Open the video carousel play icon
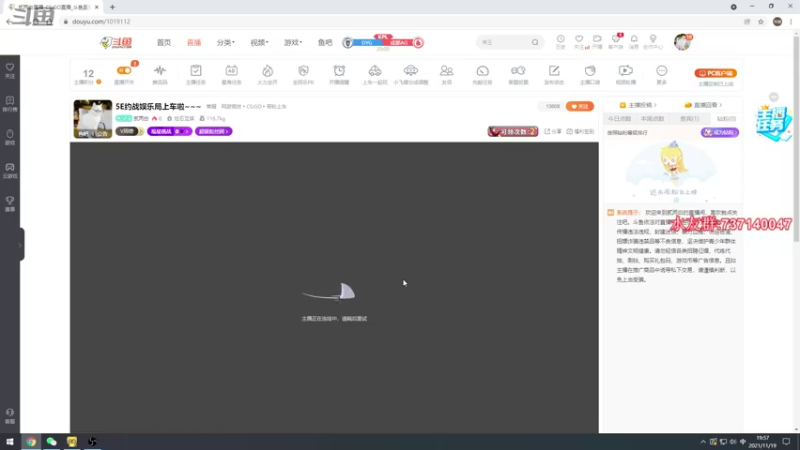800x450 pixels. pyautogui.click(x=626, y=70)
